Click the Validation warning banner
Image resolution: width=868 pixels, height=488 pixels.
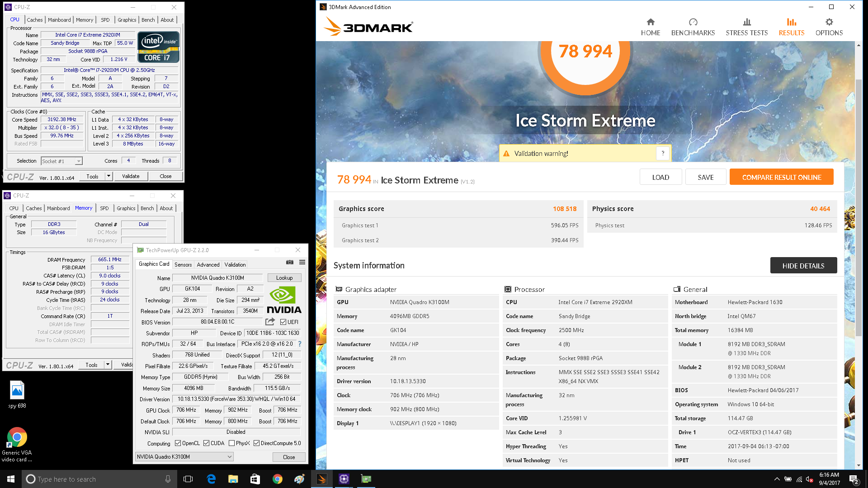[x=585, y=153]
